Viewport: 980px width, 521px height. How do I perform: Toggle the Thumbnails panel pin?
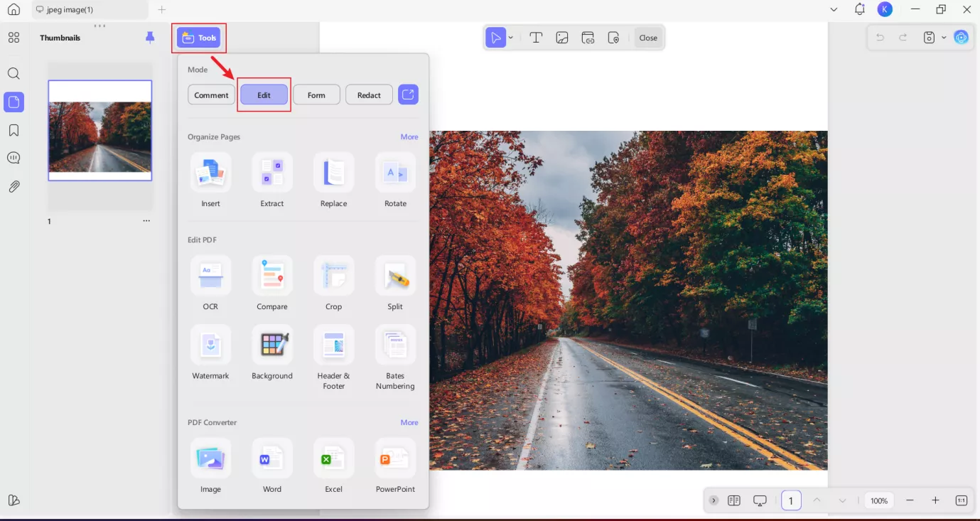[150, 37]
